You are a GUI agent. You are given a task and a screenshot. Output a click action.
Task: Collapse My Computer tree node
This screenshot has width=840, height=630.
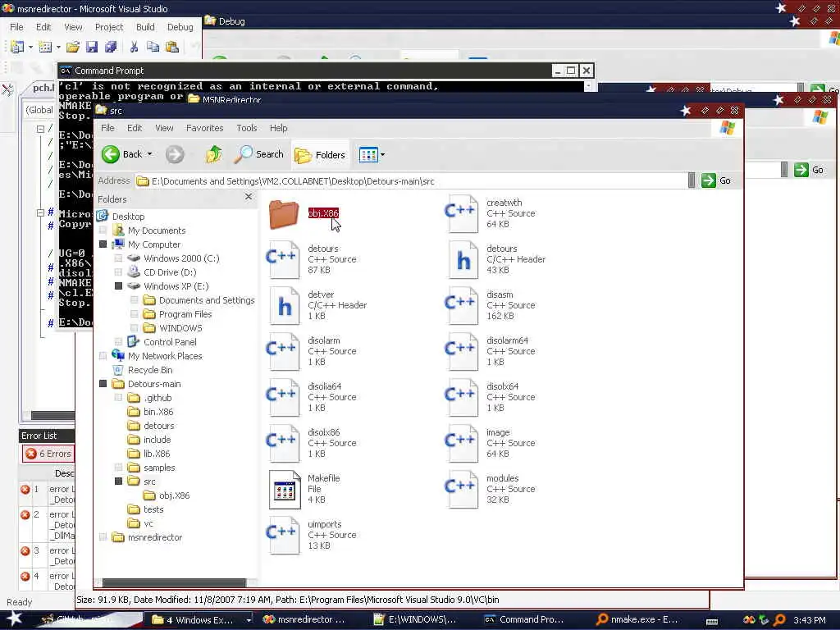click(103, 244)
